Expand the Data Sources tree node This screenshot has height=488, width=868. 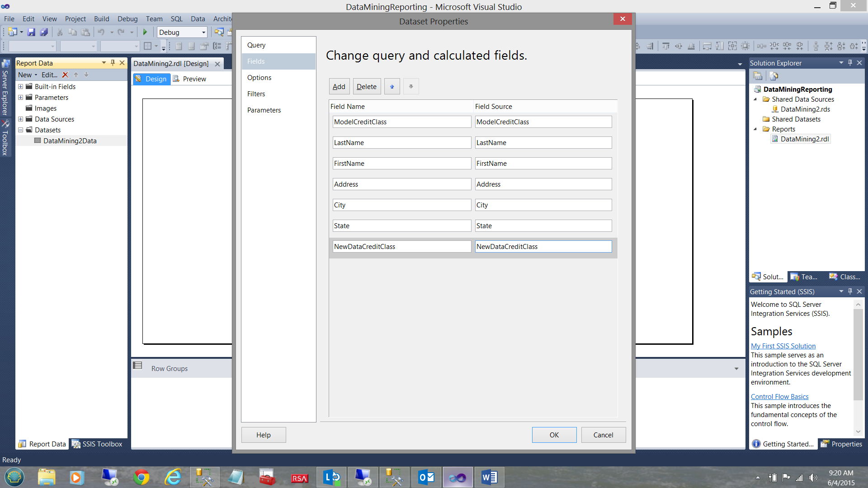click(x=20, y=119)
